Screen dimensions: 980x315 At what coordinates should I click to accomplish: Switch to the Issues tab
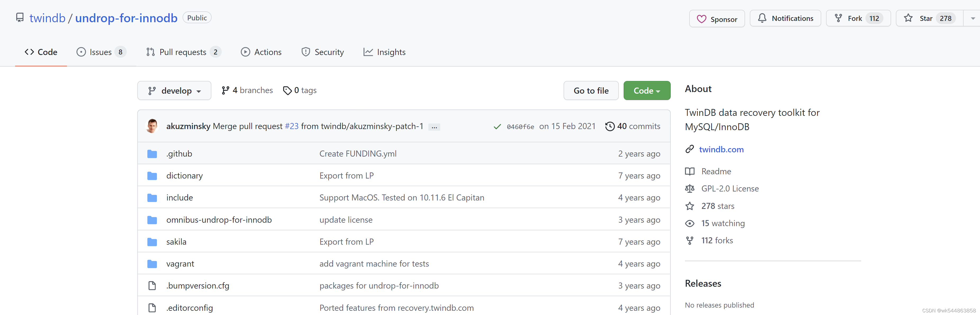(x=101, y=52)
